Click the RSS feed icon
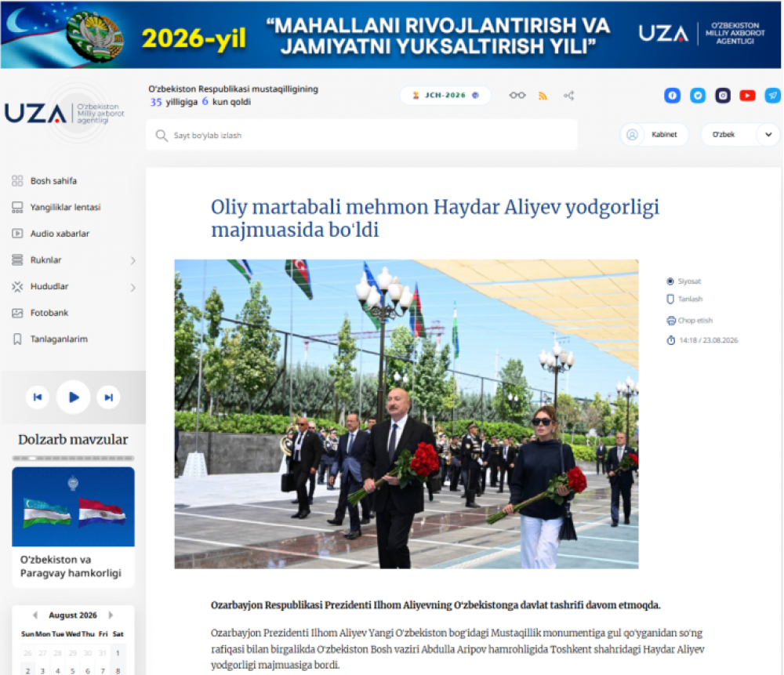Image resolution: width=784 pixels, height=675 pixels. coord(543,96)
